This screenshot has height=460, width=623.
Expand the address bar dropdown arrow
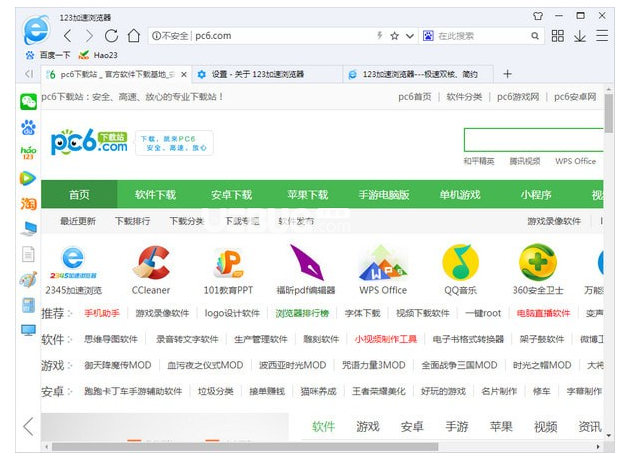click(410, 36)
